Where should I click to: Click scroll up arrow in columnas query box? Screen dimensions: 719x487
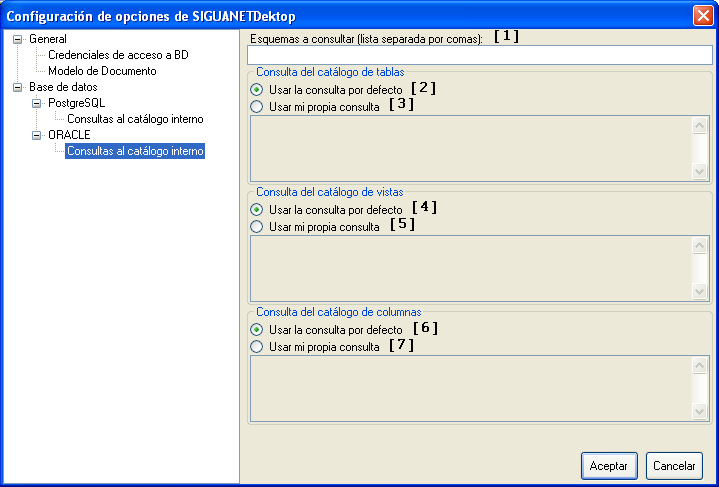click(699, 366)
